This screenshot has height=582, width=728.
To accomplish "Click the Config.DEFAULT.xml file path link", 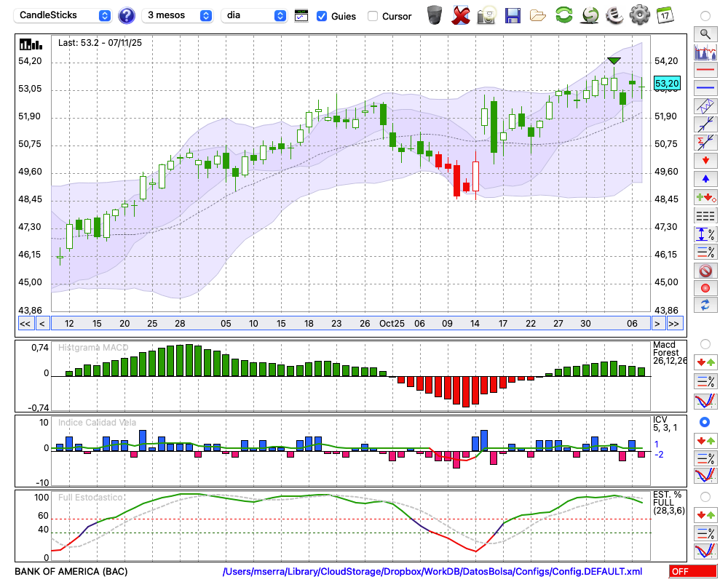I will coord(432,572).
